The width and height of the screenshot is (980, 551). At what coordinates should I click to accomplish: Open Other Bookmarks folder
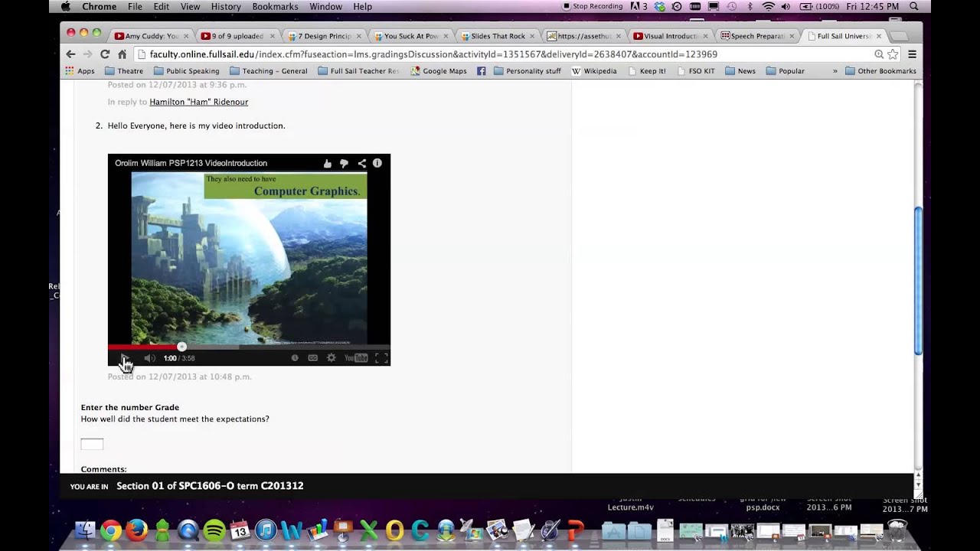tap(880, 71)
